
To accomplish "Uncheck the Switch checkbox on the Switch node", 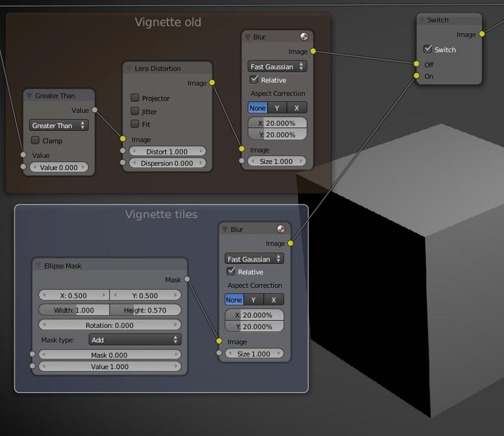I will [427, 49].
